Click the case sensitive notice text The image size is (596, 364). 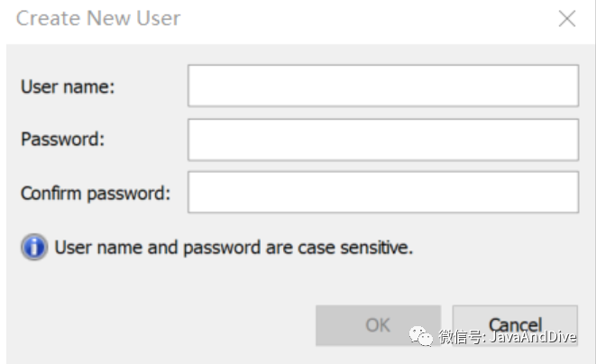[234, 247]
